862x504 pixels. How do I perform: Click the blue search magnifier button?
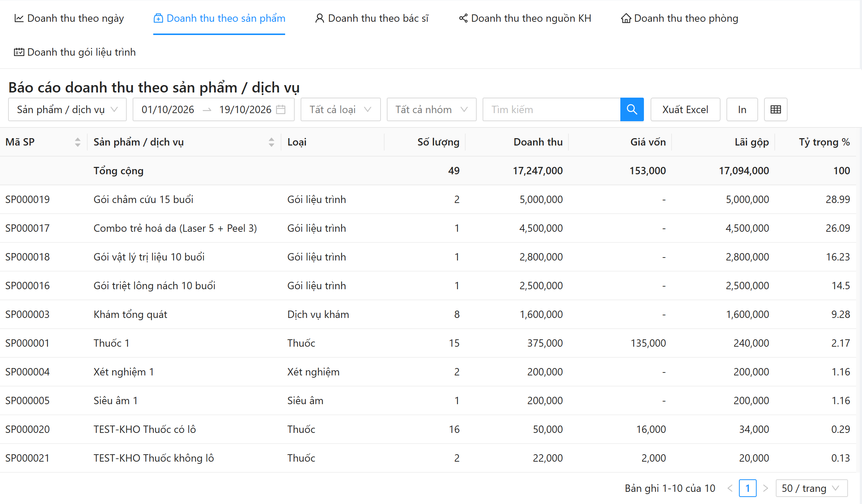(632, 109)
